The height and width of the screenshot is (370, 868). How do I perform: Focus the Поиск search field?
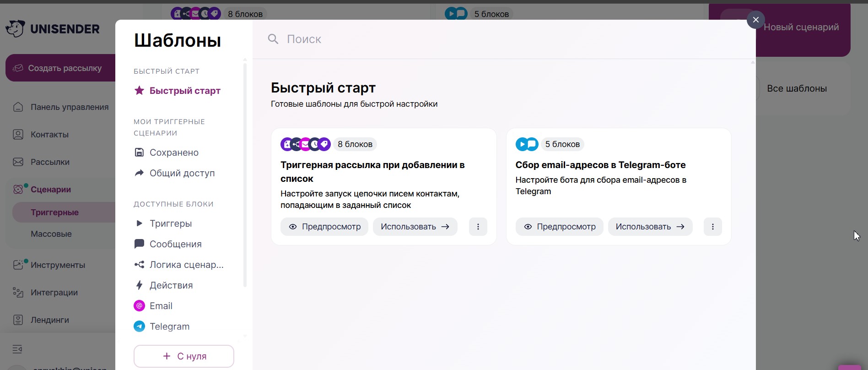[503, 39]
